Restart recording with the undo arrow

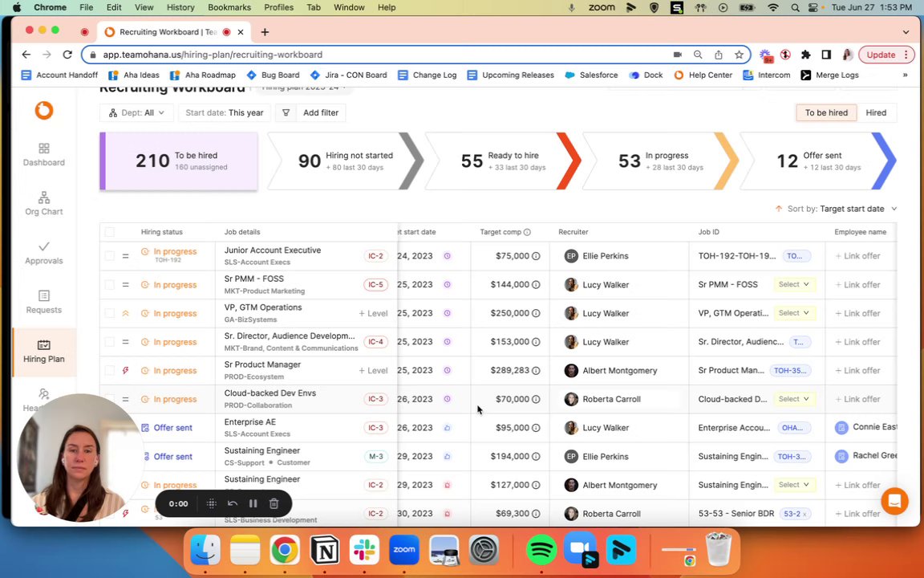click(x=232, y=503)
